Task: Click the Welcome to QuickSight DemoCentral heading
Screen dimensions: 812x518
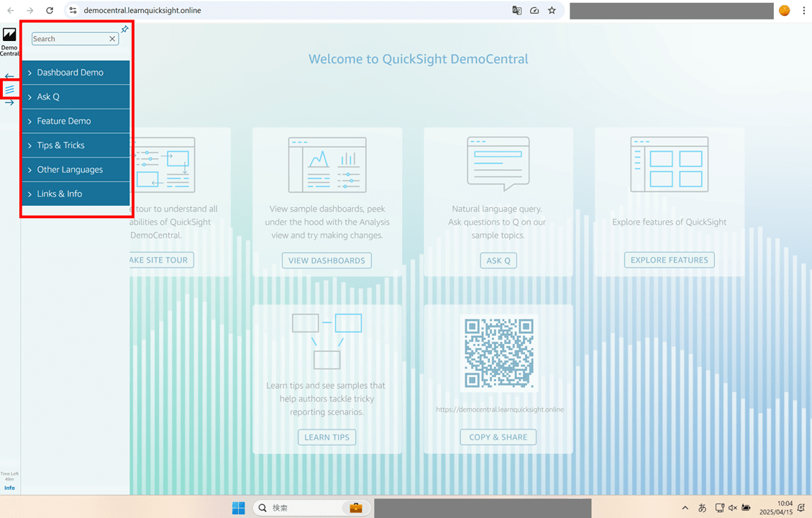Action: [419, 59]
